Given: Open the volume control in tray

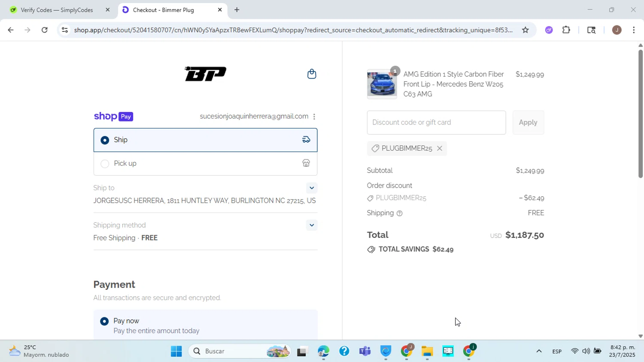Looking at the screenshot, I should tap(586, 351).
